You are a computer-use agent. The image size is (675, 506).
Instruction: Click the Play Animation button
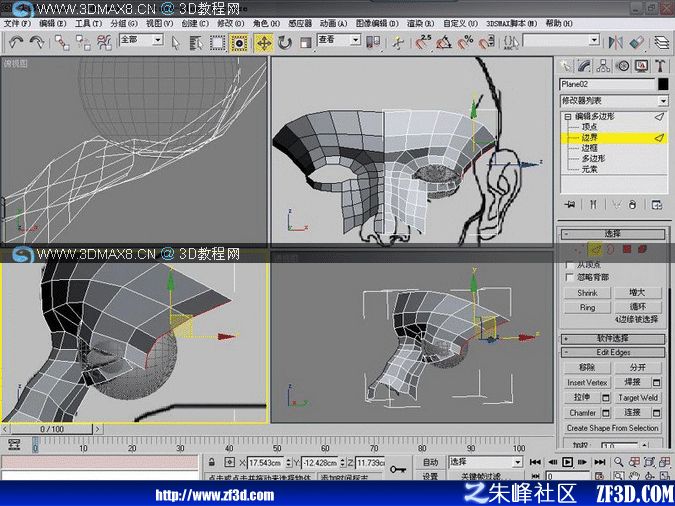click(x=567, y=462)
